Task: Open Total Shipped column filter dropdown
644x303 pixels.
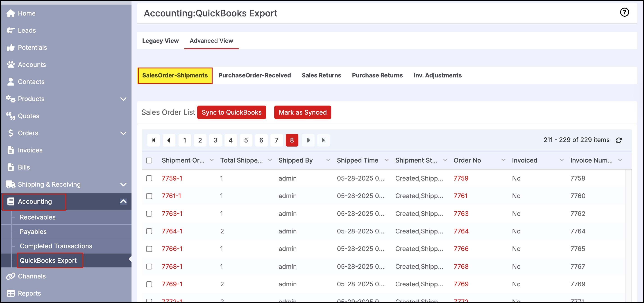Action: pos(270,160)
